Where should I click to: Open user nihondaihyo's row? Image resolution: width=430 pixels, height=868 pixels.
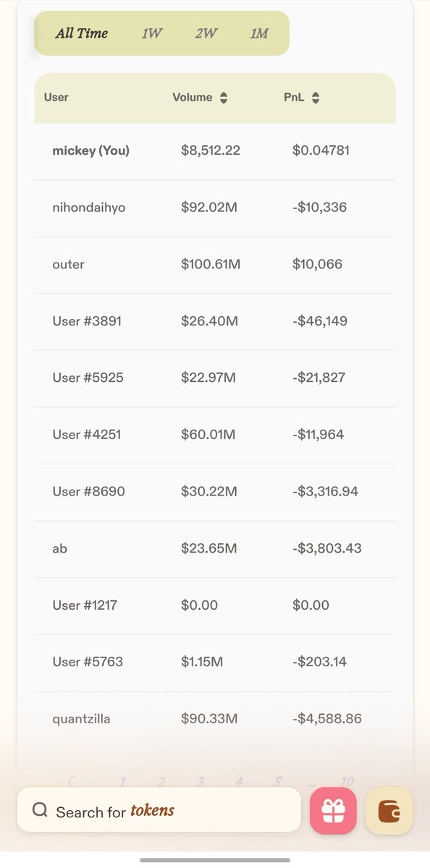215,208
